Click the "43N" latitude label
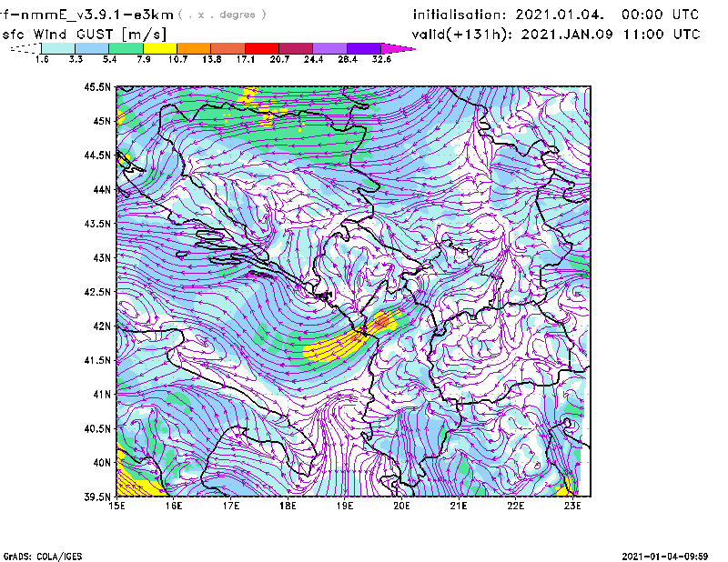This screenshot has height=562, width=728. (x=102, y=257)
